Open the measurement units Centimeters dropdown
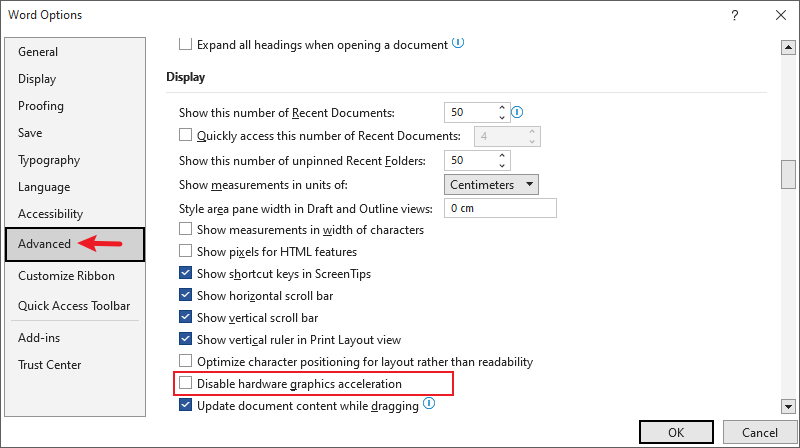 (491, 185)
